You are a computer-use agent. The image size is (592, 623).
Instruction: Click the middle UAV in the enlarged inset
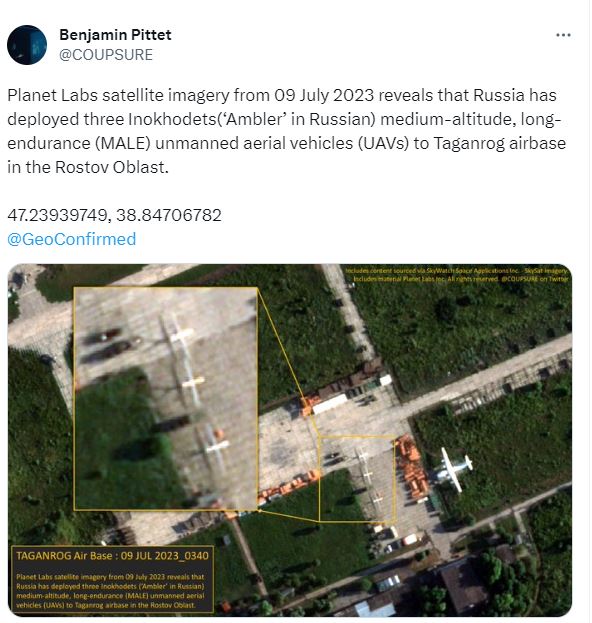point(192,383)
